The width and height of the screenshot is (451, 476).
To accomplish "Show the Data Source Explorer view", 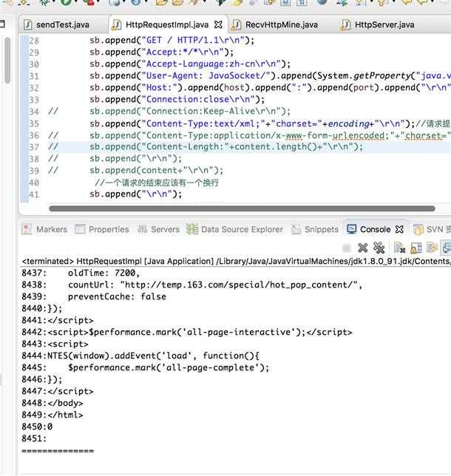I will click(235, 229).
